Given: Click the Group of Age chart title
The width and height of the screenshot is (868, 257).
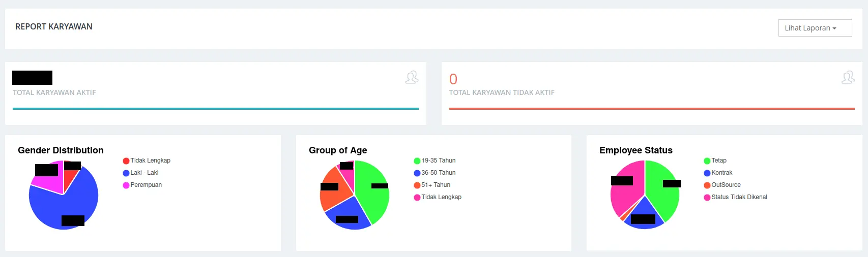Looking at the screenshot, I should pos(338,150).
